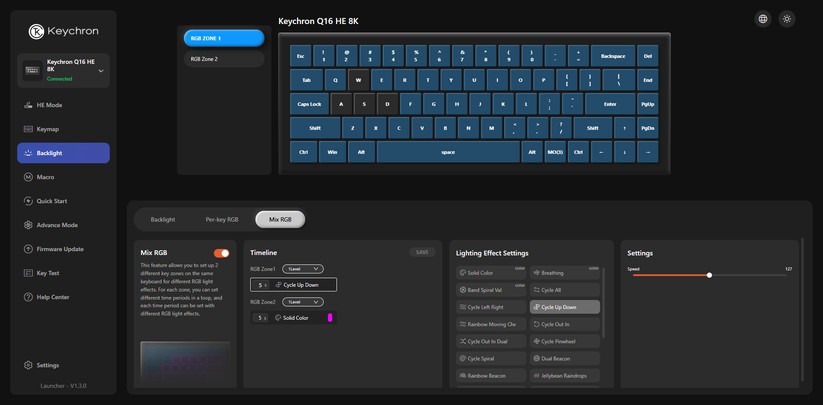Select the Band Spiral Val effect
823x405 pixels.
(x=491, y=290)
